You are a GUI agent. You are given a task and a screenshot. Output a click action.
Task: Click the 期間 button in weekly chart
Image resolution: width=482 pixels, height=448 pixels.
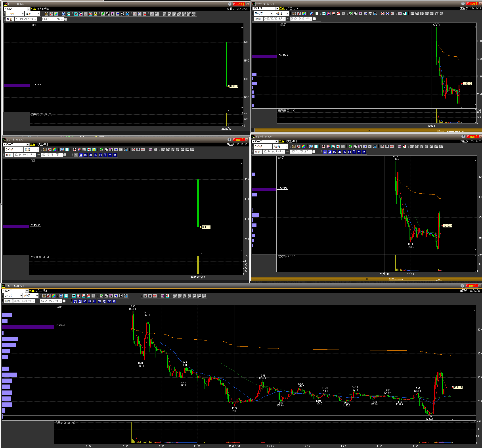[10, 19]
